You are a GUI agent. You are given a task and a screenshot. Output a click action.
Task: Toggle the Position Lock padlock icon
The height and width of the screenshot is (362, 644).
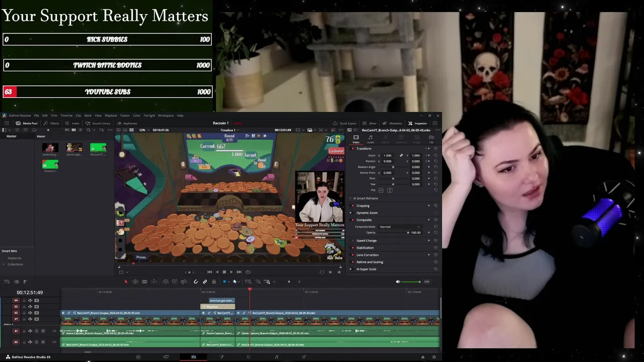214,282
